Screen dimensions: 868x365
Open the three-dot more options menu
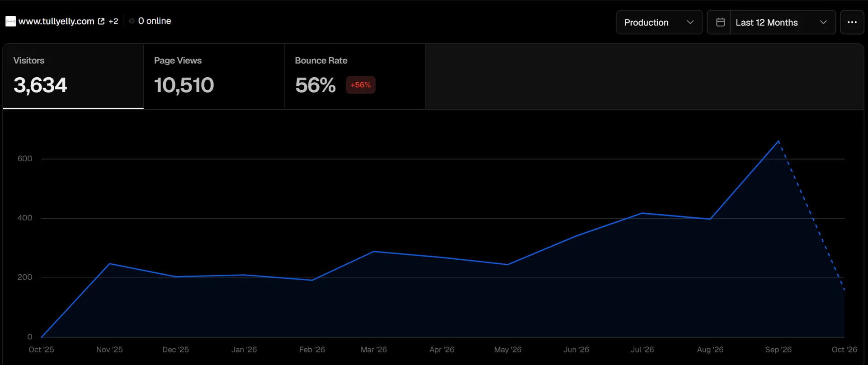pyautogui.click(x=852, y=22)
